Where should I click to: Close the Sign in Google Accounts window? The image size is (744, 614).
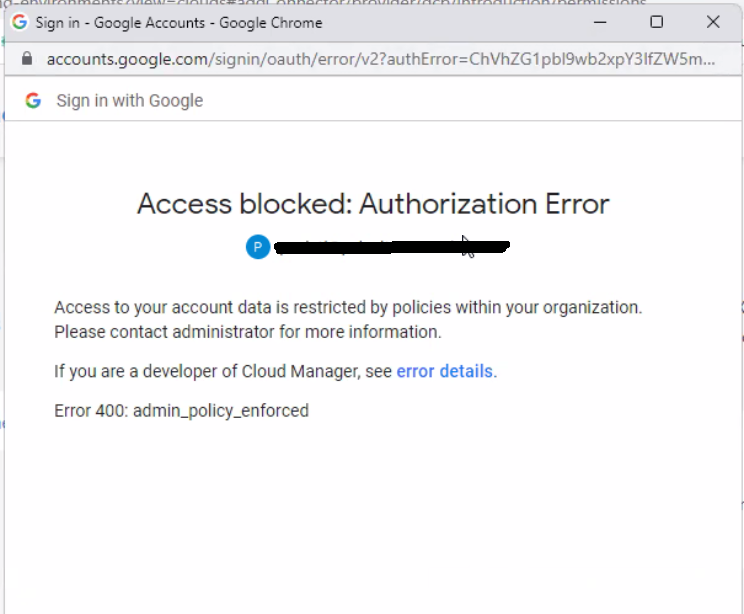(713, 22)
